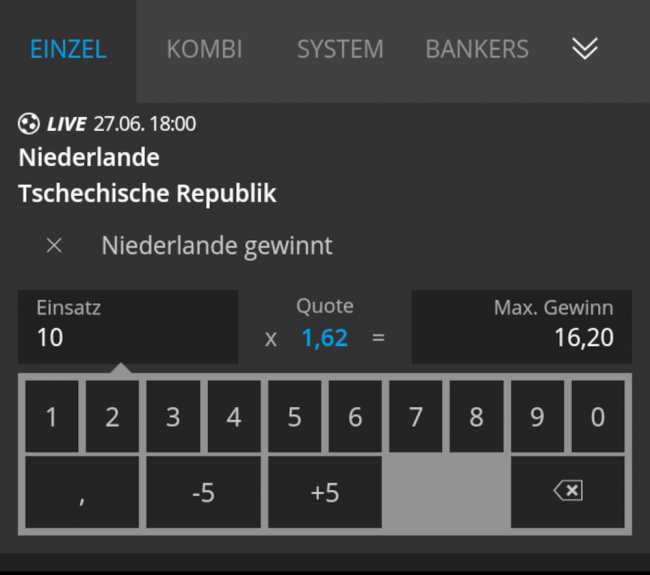This screenshot has height=575, width=650.
Task: Decrease stake with -5 button
Action: coord(203,492)
